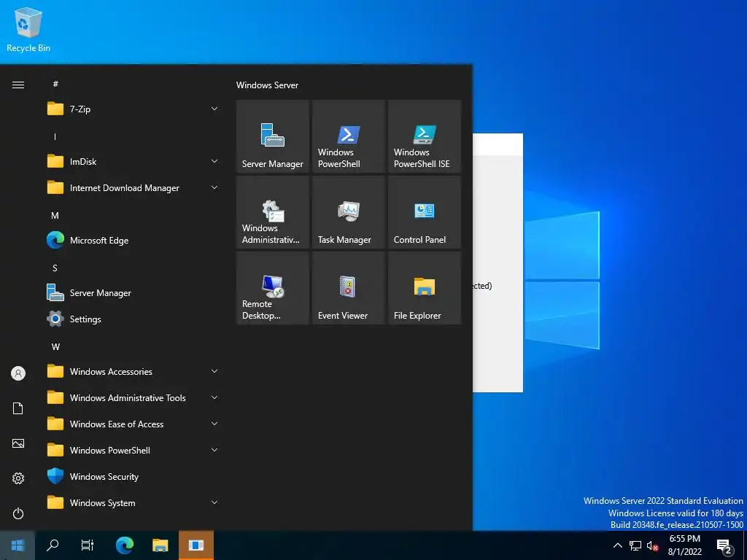Click the Windows Start button
Viewport: 747px width, 560px height.
coord(18,545)
